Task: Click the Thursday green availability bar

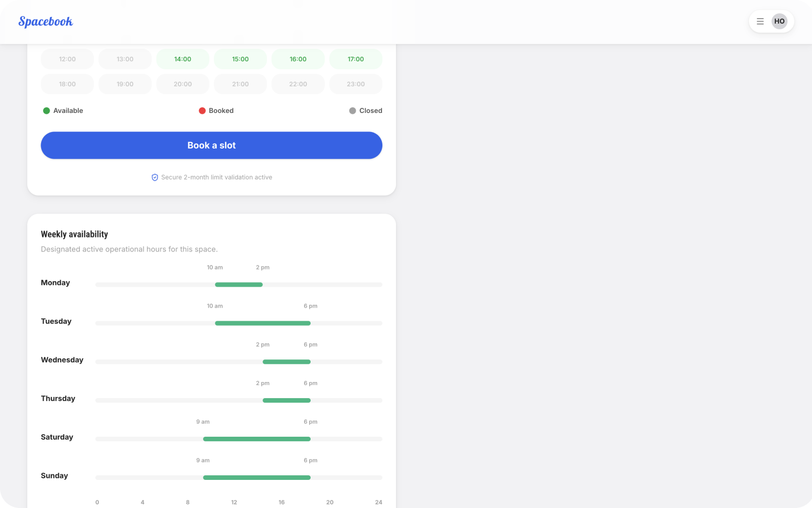Action: click(x=287, y=401)
